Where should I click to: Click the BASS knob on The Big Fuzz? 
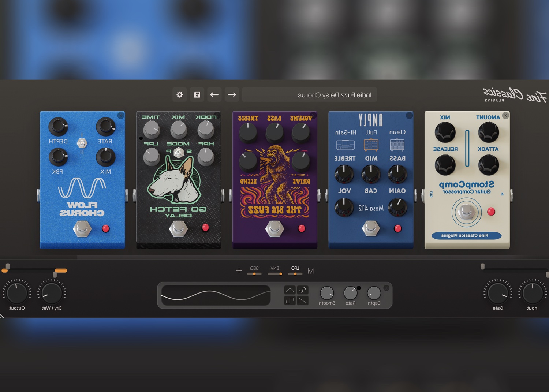[274, 132]
